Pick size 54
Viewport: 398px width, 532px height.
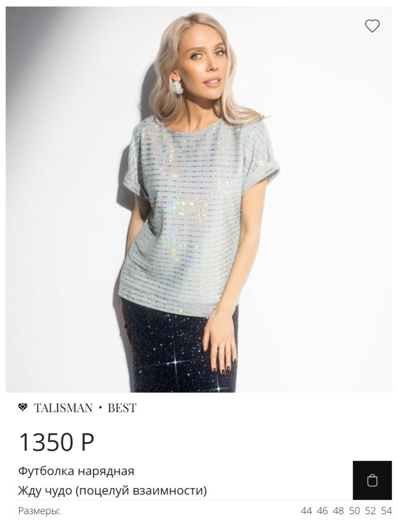pyautogui.click(x=386, y=511)
